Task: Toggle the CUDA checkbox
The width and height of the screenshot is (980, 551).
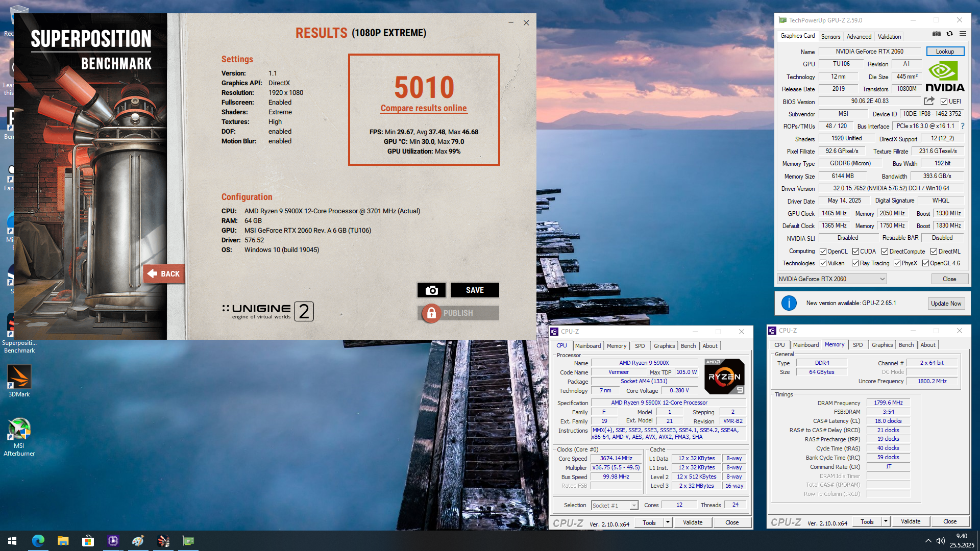Action: [x=855, y=252]
